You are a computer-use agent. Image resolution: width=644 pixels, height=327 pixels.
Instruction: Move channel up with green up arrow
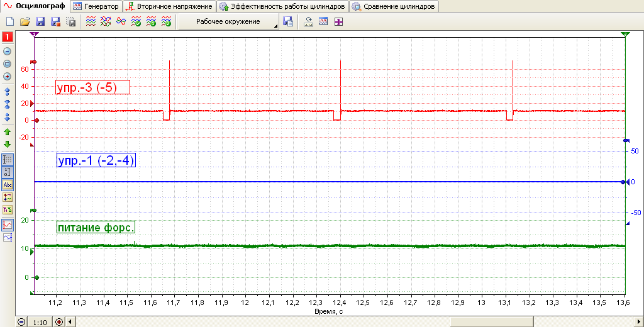(7, 132)
